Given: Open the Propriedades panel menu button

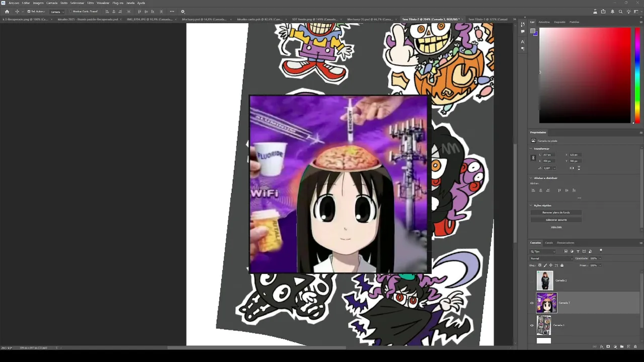Looking at the screenshot, I should click(641, 133).
